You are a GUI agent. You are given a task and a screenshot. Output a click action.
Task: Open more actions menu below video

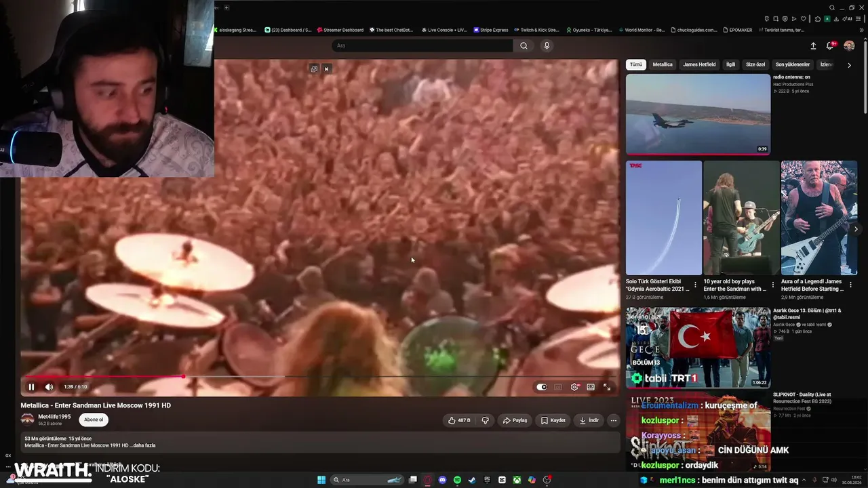click(x=613, y=420)
